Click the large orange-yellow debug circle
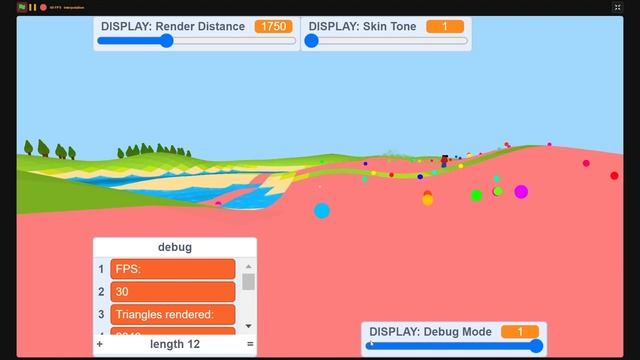Image resolution: width=640 pixels, height=360 pixels. 427,200
